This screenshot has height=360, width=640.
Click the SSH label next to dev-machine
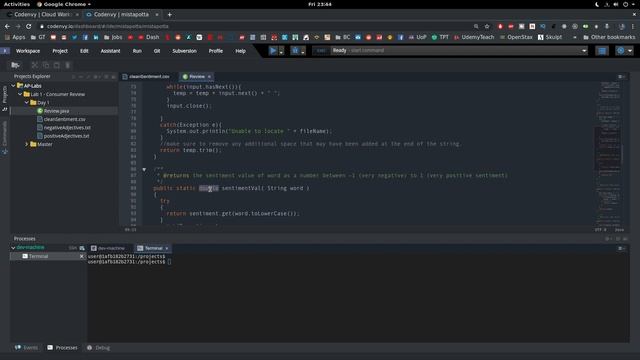(73, 248)
